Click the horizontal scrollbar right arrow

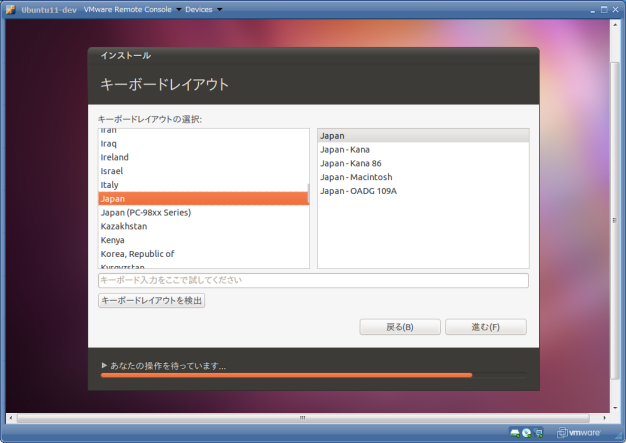click(x=604, y=418)
